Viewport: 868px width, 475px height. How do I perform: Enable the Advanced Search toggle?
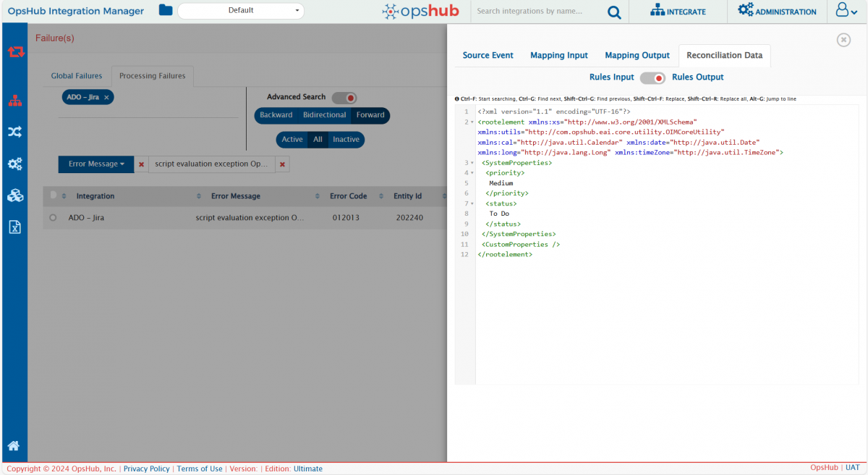pos(344,98)
